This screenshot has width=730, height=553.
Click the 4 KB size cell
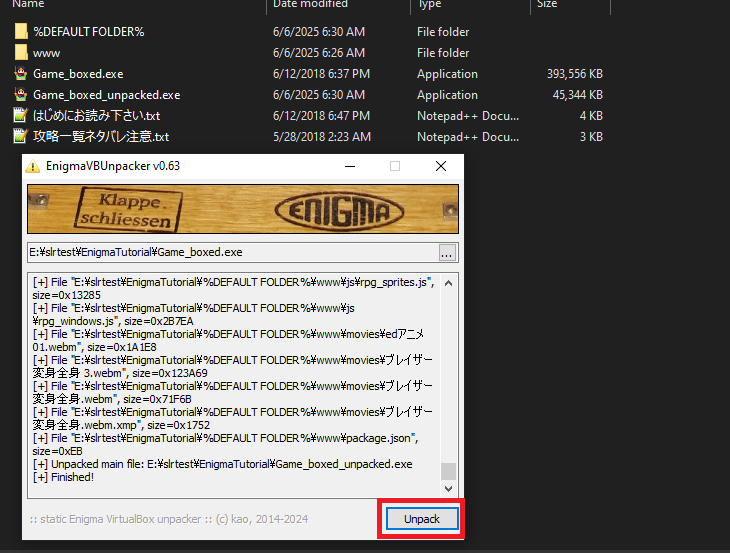coord(591,116)
